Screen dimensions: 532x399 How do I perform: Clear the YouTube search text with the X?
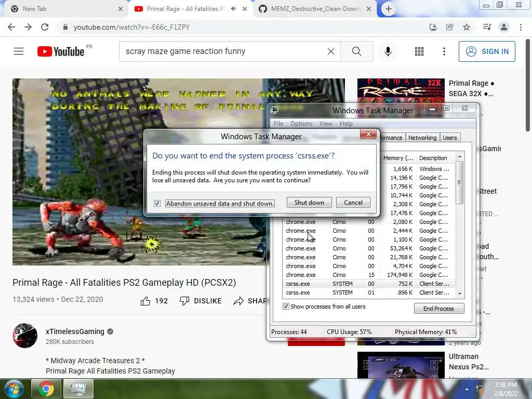331,51
